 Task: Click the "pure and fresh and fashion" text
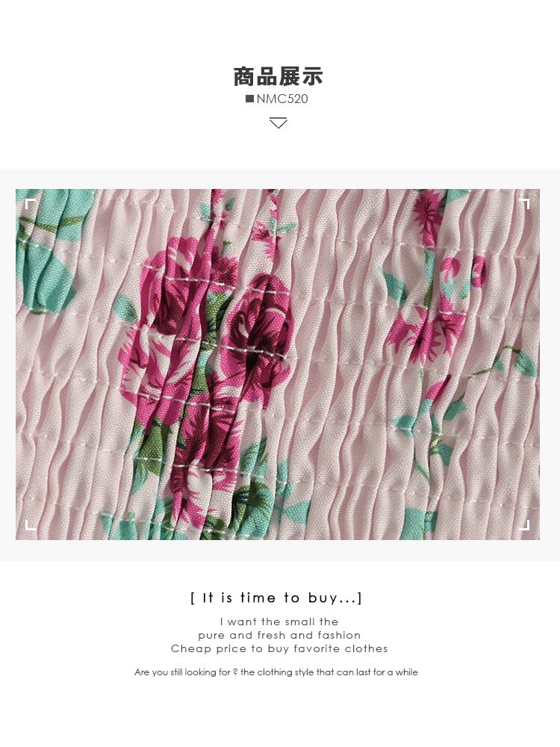pyautogui.click(x=279, y=635)
